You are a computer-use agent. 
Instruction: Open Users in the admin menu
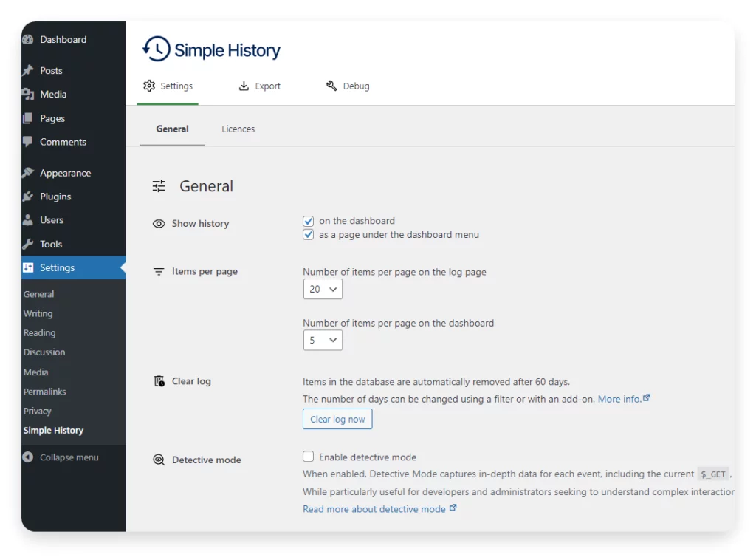click(73, 220)
